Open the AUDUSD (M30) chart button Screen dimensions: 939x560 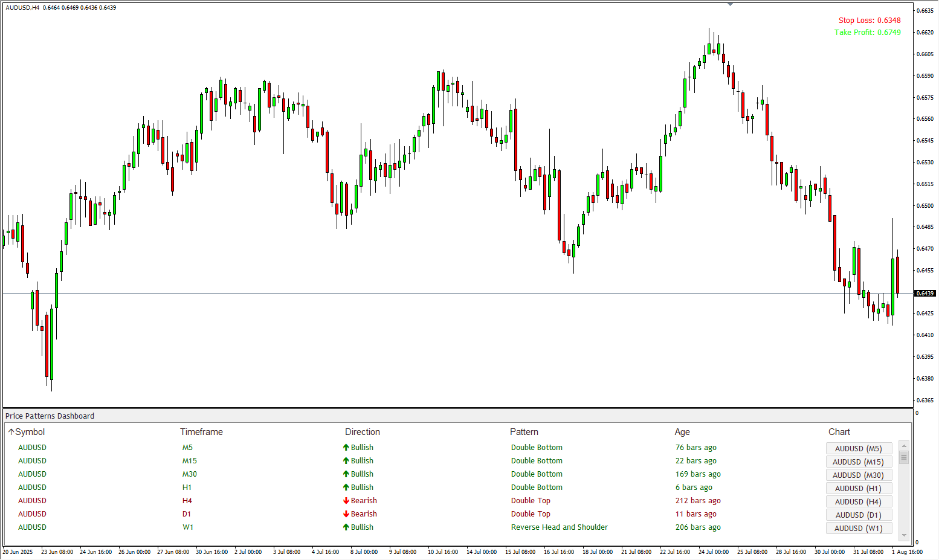click(858, 475)
